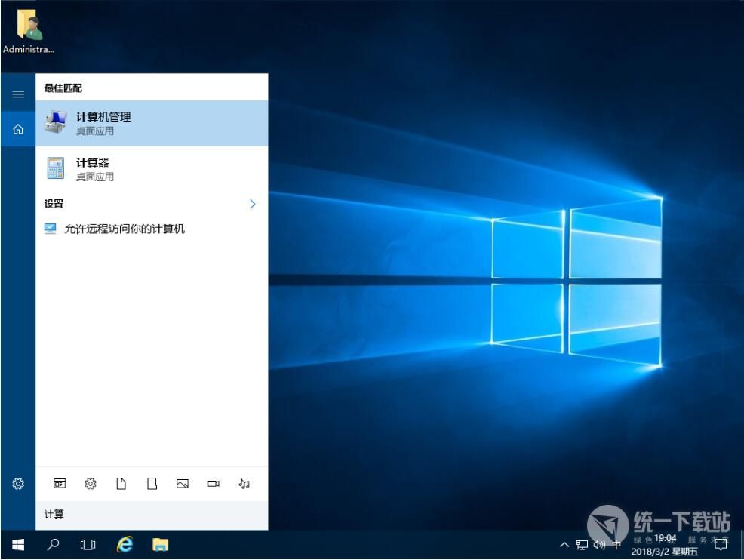
Task: Filter search results by Settings gear
Action: (x=91, y=484)
